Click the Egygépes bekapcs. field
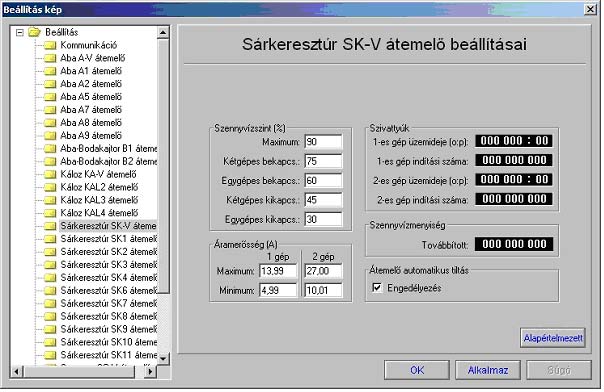Viewport: 604px width, 392px height. 323,180
